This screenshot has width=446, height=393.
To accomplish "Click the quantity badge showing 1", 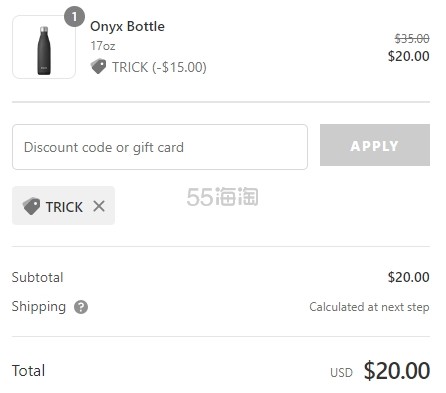I will coord(74,17).
